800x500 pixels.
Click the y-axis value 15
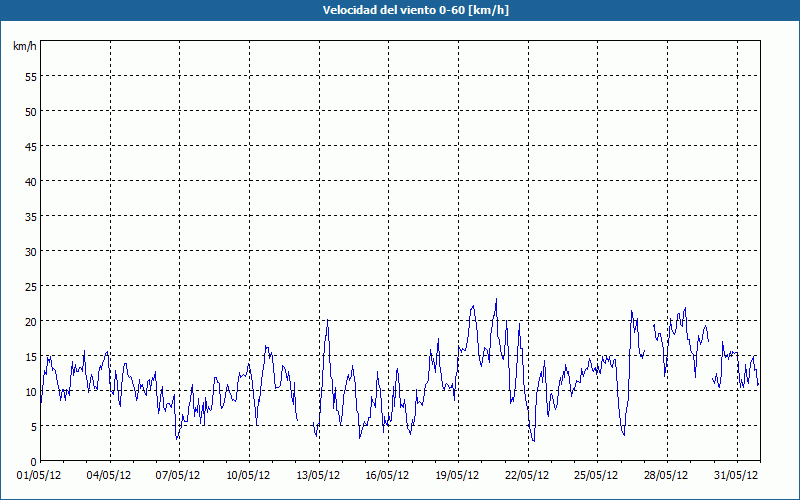click(x=31, y=357)
